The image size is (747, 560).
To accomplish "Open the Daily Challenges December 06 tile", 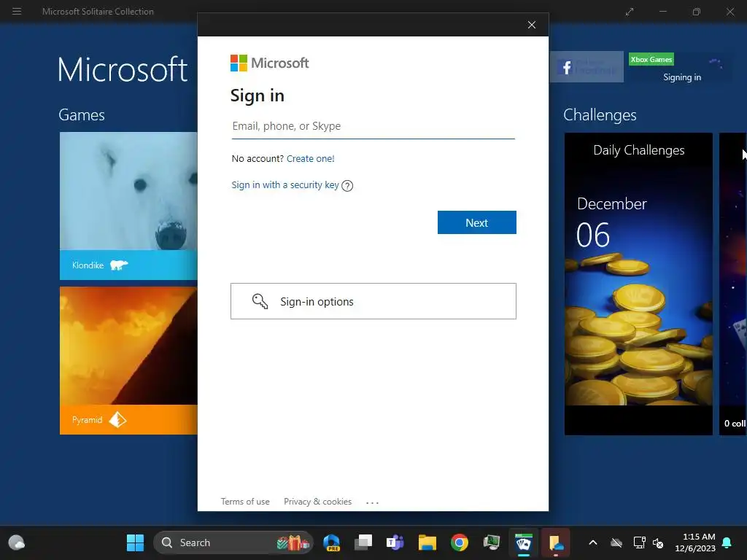I will click(x=638, y=284).
